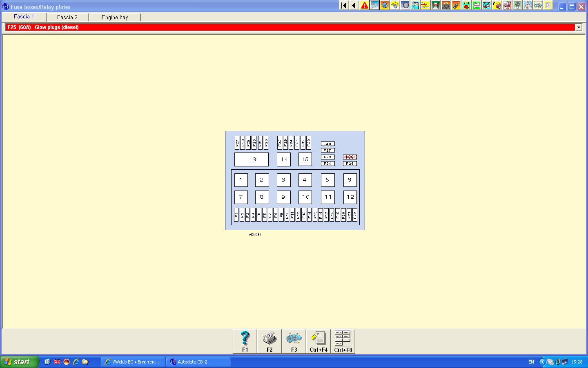Expand the fuse selection dropdown arrow
The image size is (588, 368).
tap(578, 27)
